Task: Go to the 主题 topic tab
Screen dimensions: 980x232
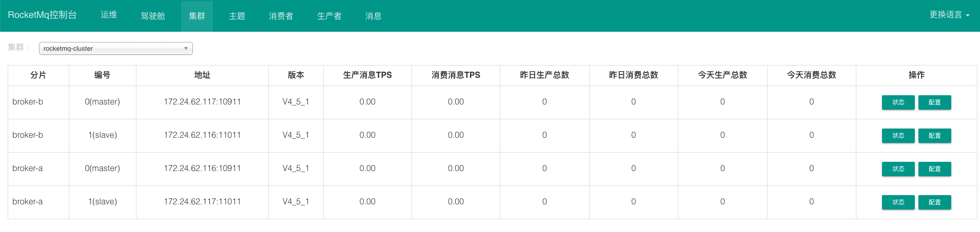Action: [x=237, y=16]
